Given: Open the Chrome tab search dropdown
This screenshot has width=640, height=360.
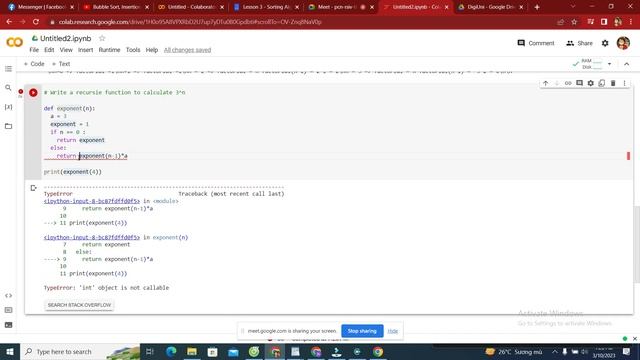Looking at the screenshot, I should [x=572, y=7].
